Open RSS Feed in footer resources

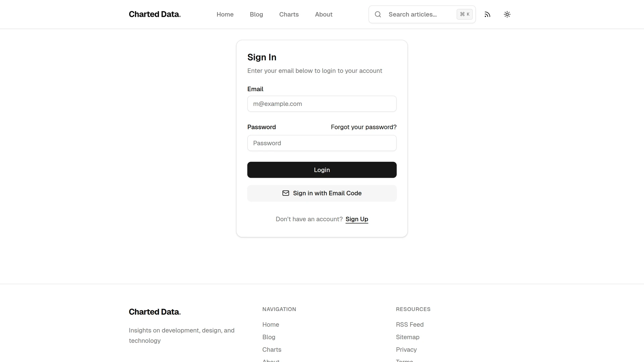[x=410, y=324]
